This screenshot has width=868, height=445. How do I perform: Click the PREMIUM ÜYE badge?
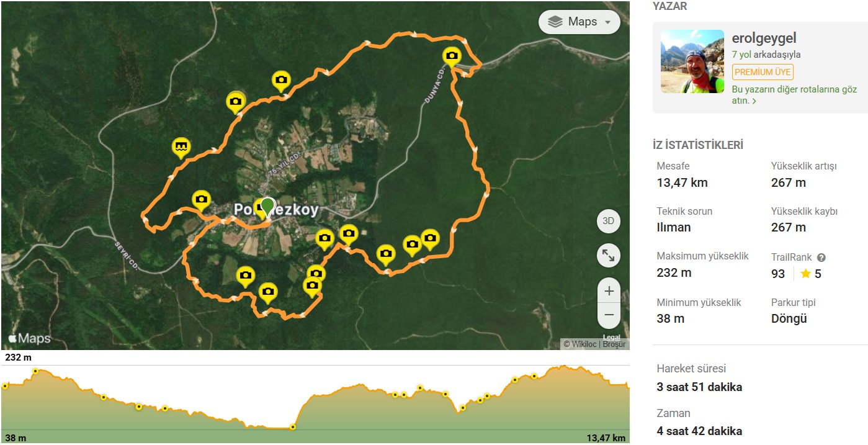(x=763, y=72)
